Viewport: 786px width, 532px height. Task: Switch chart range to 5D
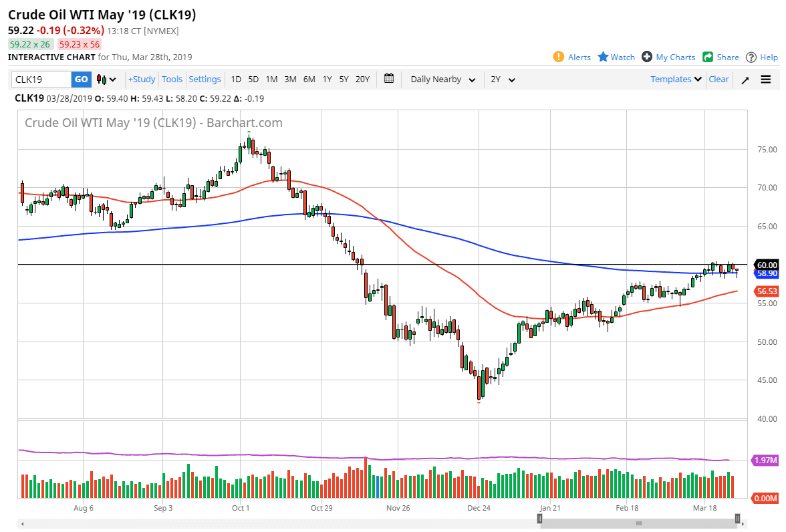[253, 79]
